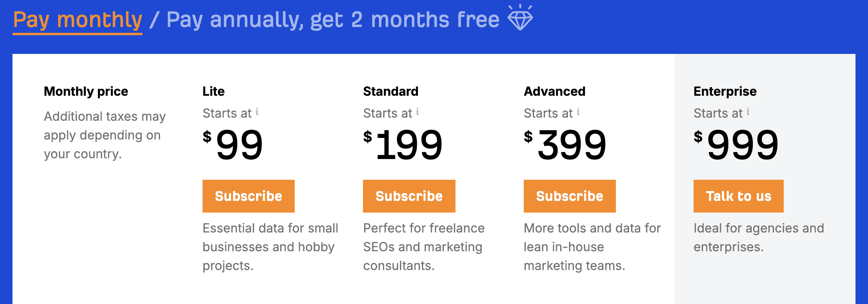Click the Advanced plan heading
This screenshot has width=868, height=304.
[555, 91]
